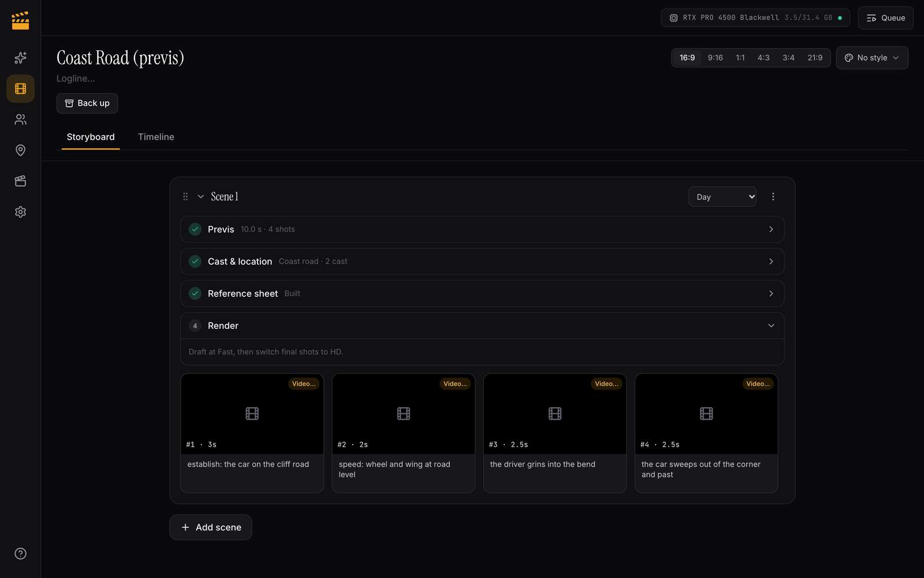Select the 9:16 aspect ratio
This screenshot has height=578, width=924.
click(716, 58)
